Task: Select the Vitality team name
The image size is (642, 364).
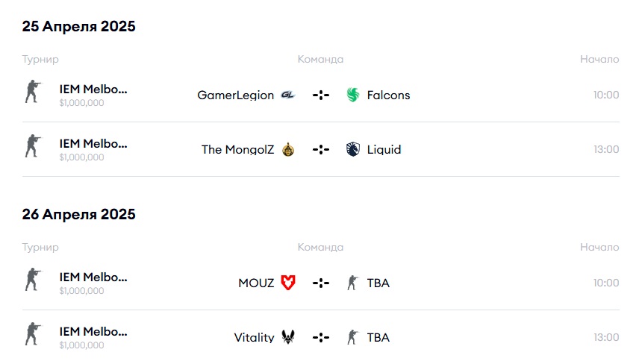Action: [x=254, y=337]
